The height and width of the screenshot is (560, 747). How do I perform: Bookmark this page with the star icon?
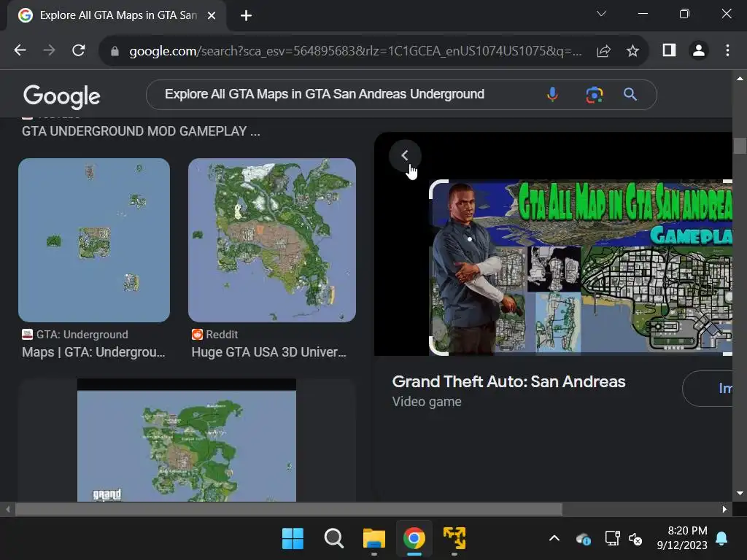coord(632,51)
